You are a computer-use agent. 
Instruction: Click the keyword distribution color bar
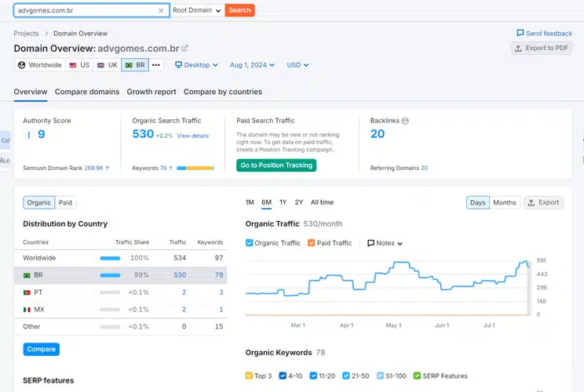tap(195, 168)
